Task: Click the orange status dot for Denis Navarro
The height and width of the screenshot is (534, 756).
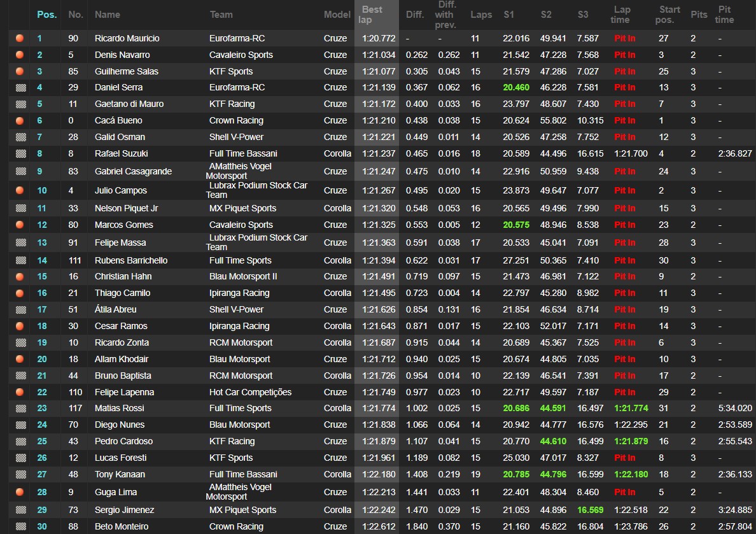Action: point(20,55)
